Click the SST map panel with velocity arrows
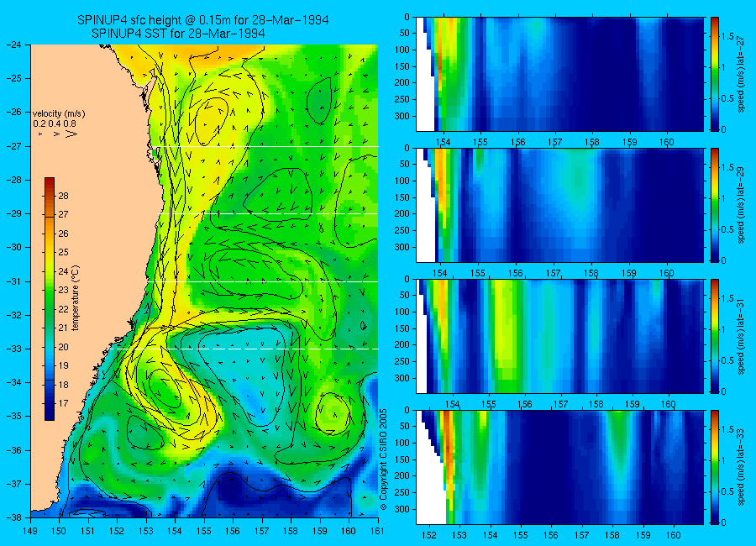The width and height of the screenshot is (756, 546). (x=204, y=281)
